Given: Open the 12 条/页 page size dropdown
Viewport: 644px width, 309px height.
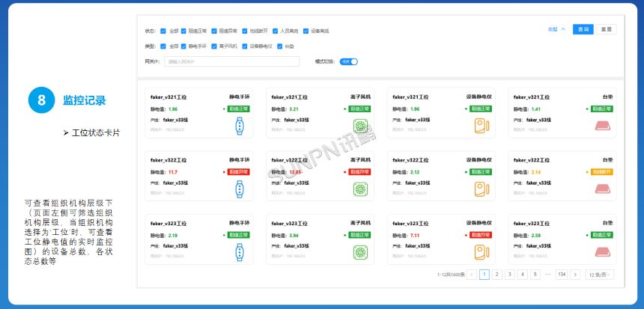Looking at the screenshot, I should (x=601, y=275).
